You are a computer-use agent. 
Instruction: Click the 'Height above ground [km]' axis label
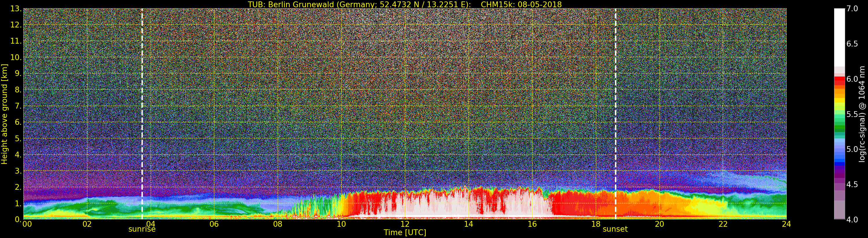click(4, 114)
